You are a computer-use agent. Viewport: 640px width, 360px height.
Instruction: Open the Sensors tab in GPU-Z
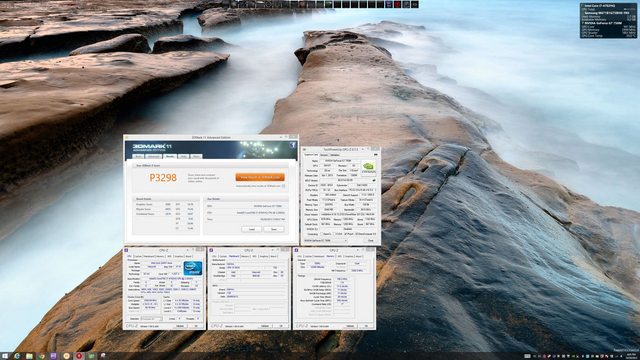pos(324,155)
